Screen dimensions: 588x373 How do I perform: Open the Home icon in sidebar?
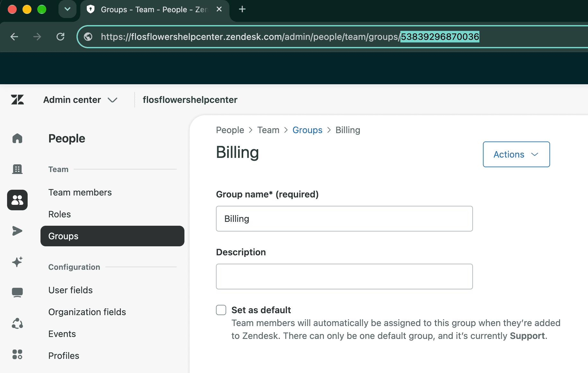(17, 138)
